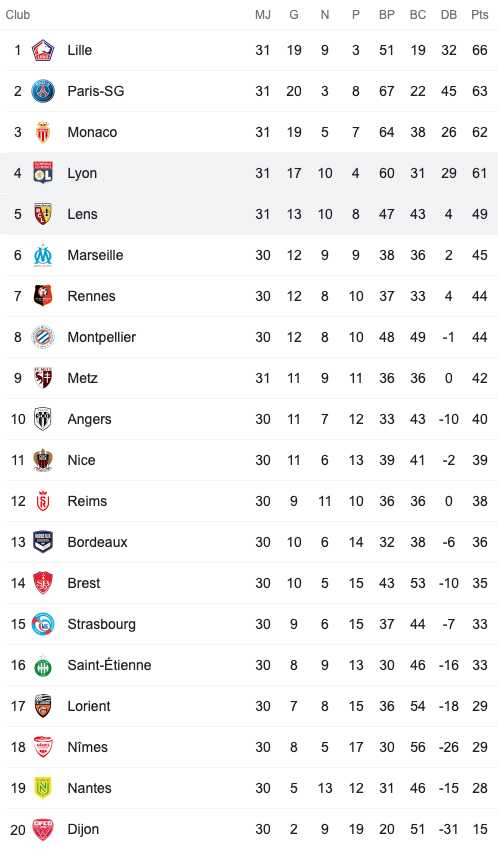Image resolution: width=498 pixels, height=851 pixels.
Task: Click the Lyon OL badge
Action: click(x=42, y=173)
